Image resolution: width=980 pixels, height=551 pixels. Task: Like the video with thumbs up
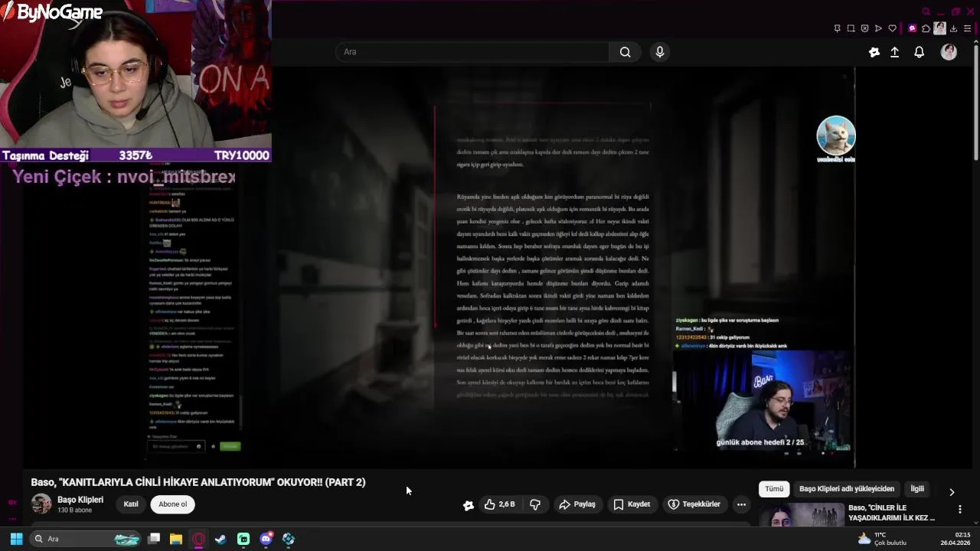coord(499,504)
